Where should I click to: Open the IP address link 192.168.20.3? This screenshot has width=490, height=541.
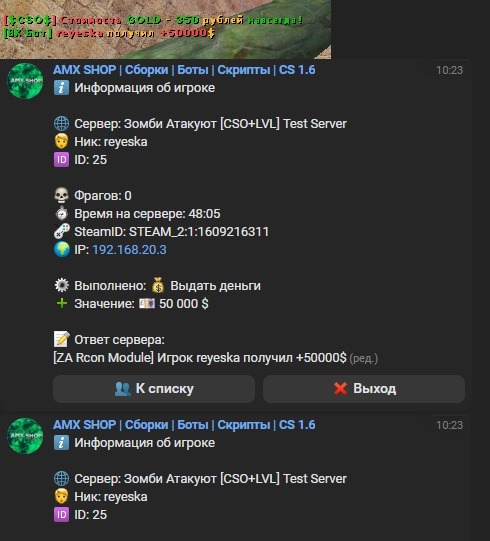coord(129,249)
